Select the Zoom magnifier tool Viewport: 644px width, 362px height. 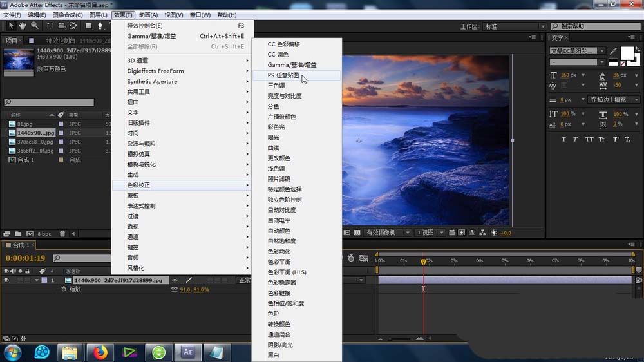[x=34, y=26]
